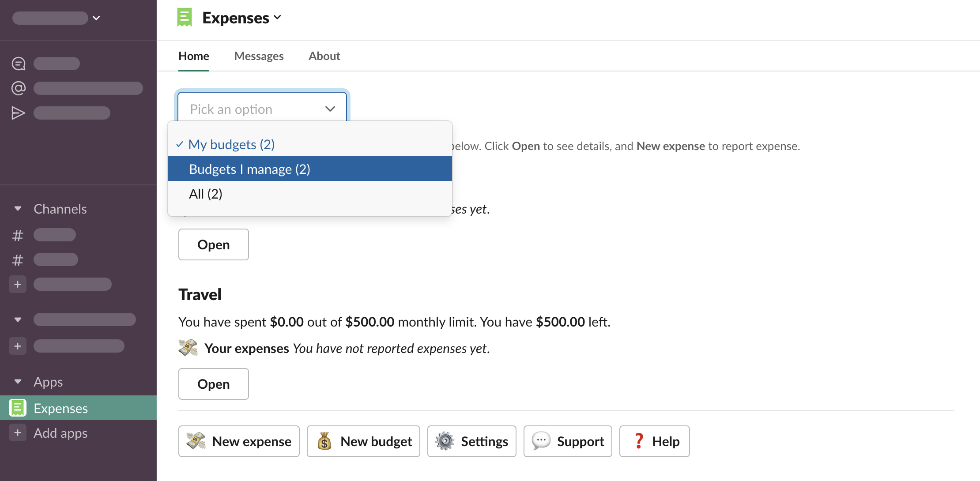Click the plus icon beside Add apps
980x481 pixels.
click(x=18, y=433)
